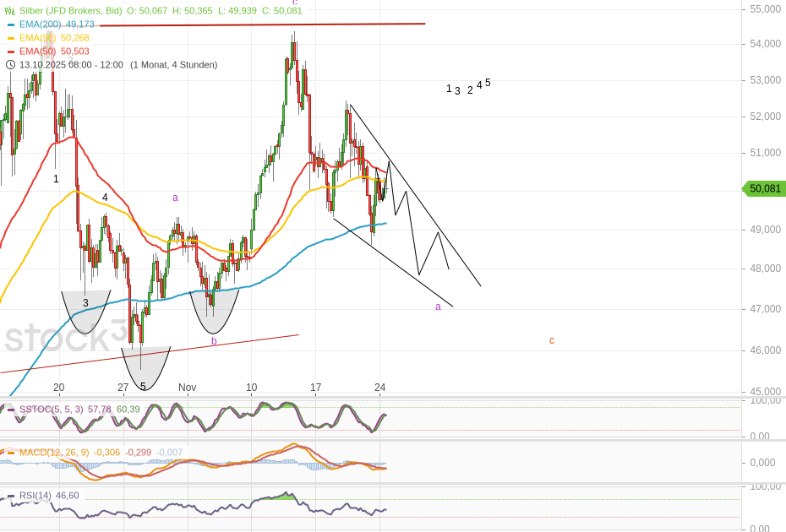
Task: Click the blue EMA(200) legend marker
Action: [x=11, y=24]
